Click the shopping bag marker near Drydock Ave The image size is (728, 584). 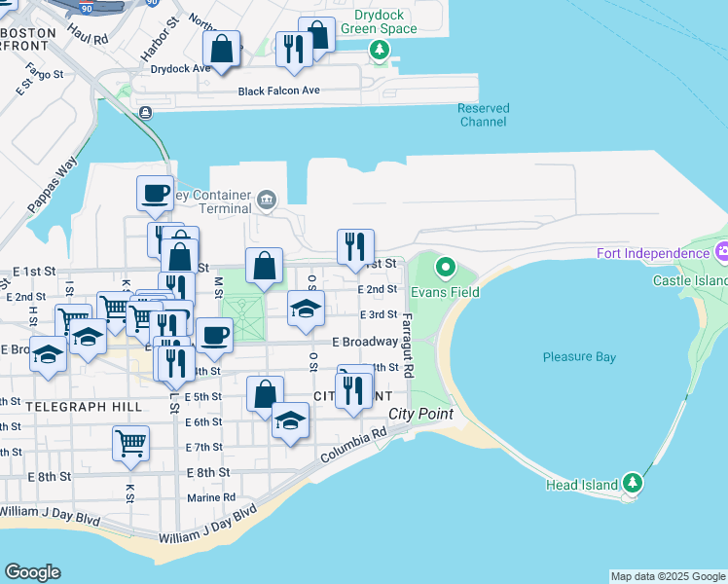click(x=223, y=49)
